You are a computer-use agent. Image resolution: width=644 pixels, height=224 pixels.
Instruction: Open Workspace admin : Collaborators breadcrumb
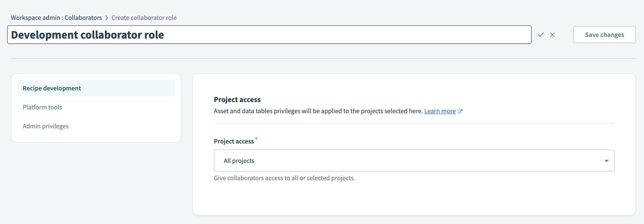click(x=56, y=18)
